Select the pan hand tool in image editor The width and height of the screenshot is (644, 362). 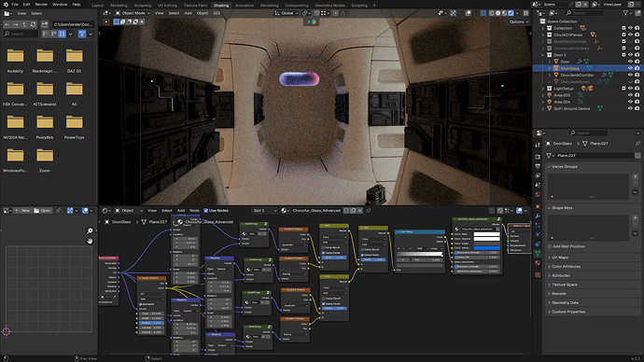click(x=90, y=241)
